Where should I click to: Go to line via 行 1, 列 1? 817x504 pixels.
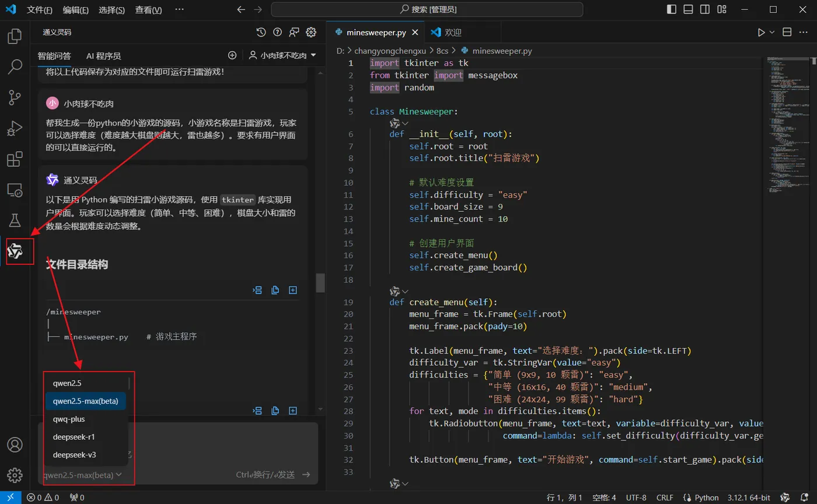click(x=564, y=498)
